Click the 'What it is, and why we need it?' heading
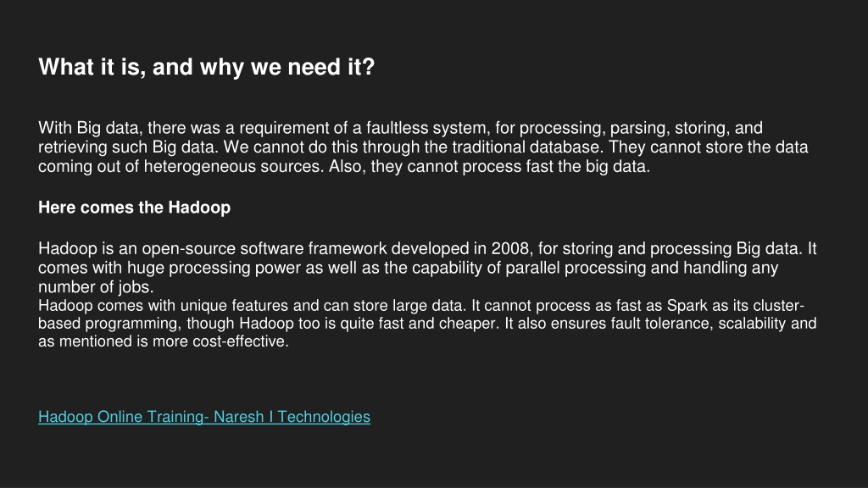This screenshot has width=868, height=488. click(207, 67)
